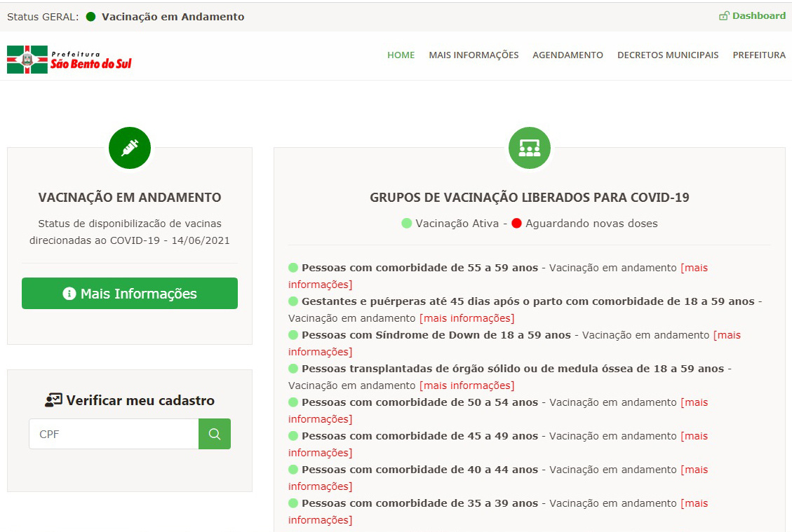Click the syringe vaccination icon
Screen dimensions: 792x532
(130, 148)
